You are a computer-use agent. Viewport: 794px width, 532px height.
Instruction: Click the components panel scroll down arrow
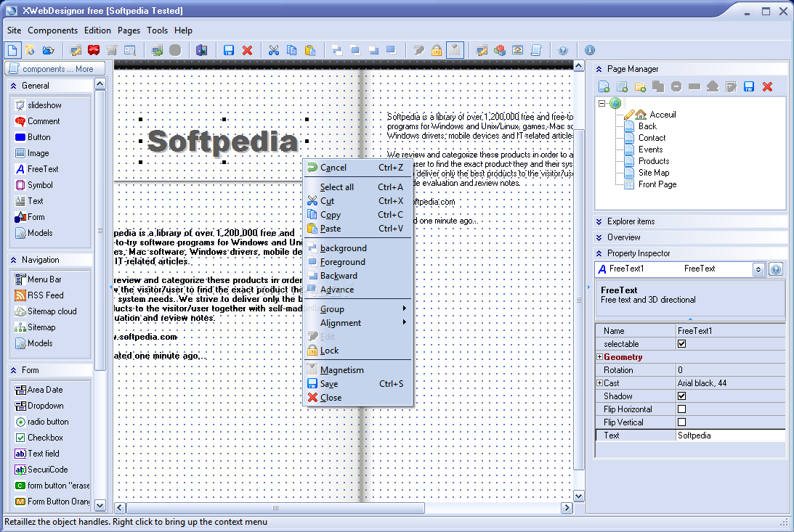coord(100,505)
